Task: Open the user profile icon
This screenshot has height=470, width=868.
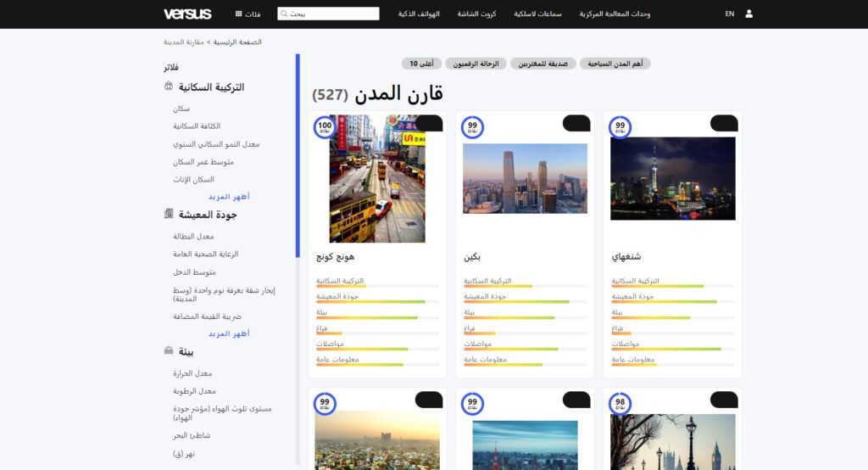Action: [x=748, y=14]
